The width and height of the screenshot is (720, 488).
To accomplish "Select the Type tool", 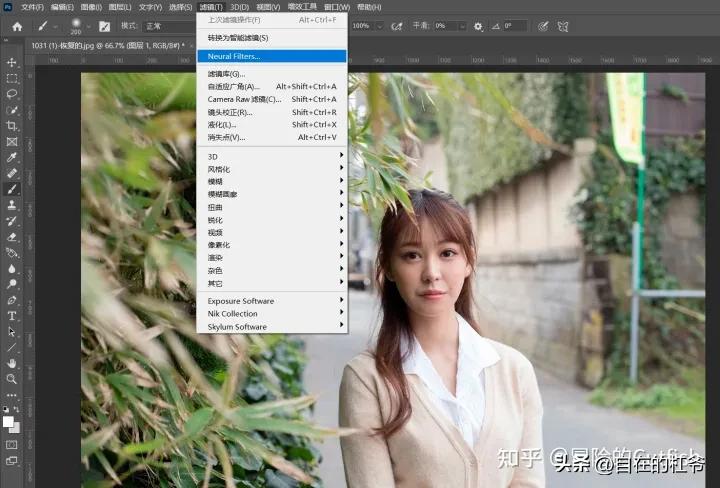I will point(12,316).
